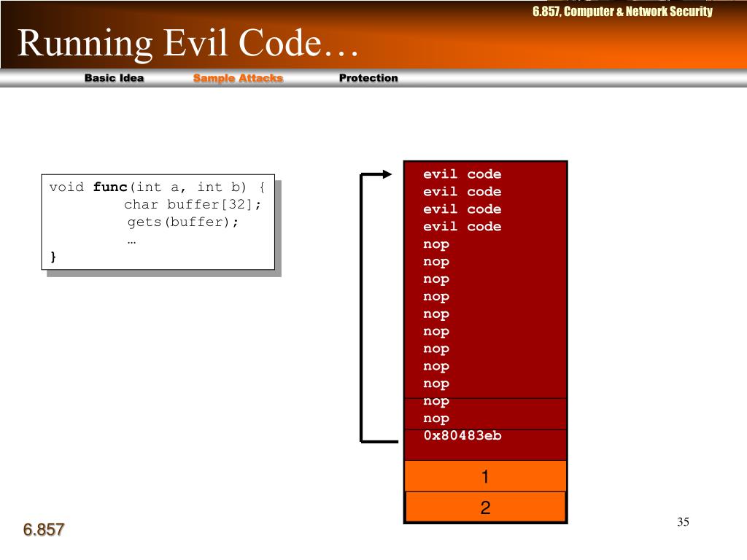The width and height of the screenshot is (747, 560).
Task: Click the orange stack cell labeled 2
Action: pyautogui.click(x=485, y=507)
